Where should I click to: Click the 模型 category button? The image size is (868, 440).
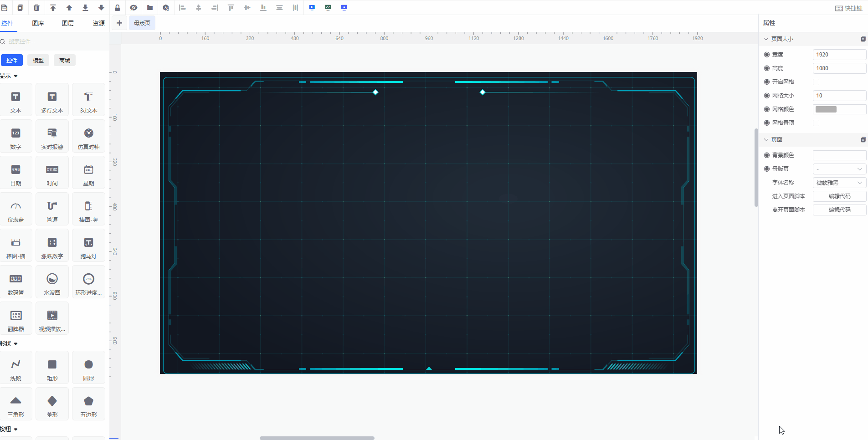[x=38, y=60]
